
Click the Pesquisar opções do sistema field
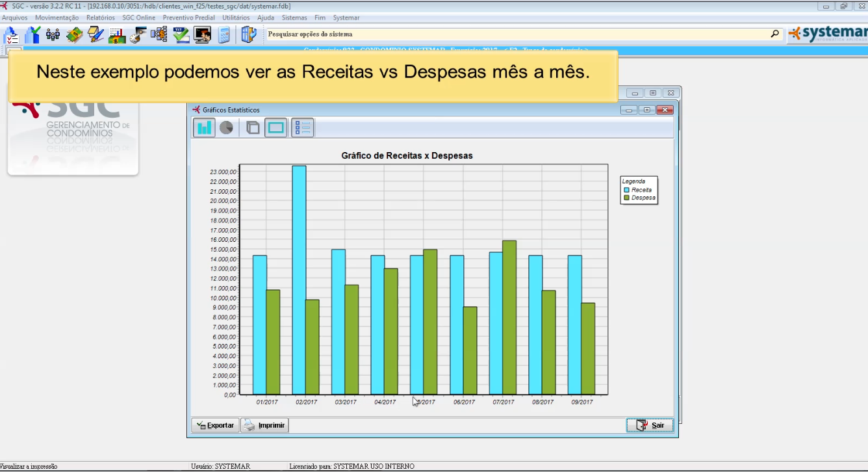coord(517,34)
